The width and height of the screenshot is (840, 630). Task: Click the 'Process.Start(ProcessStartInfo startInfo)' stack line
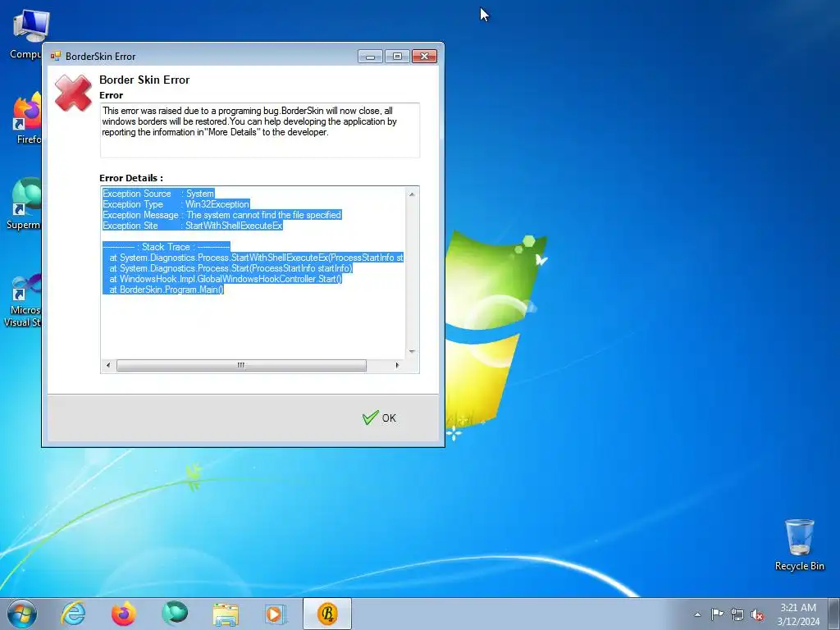click(228, 268)
